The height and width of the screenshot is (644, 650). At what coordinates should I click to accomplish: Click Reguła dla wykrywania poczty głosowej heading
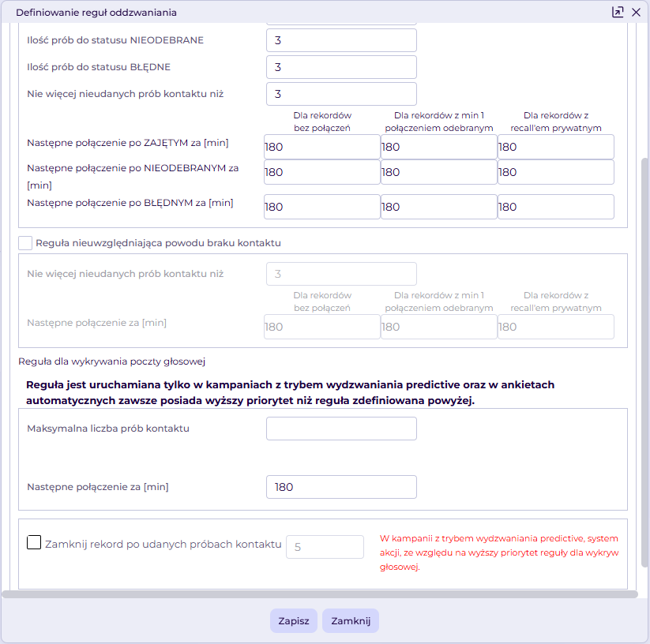pyautogui.click(x=112, y=361)
